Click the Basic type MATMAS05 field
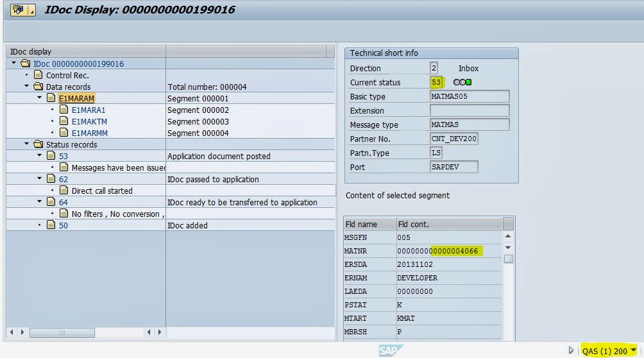Viewport: 644px width, 358px height. [x=470, y=97]
